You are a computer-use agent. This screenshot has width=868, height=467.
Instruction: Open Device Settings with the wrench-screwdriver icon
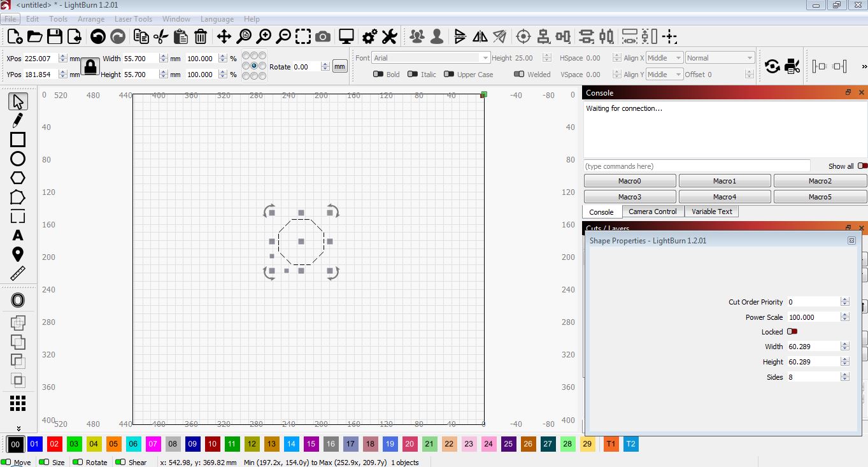tap(389, 36)
